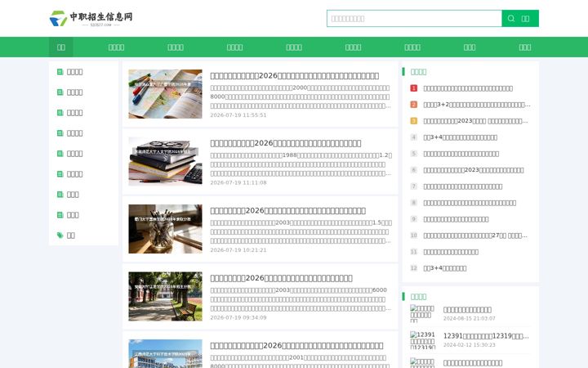Click the seventh list icon in the left sidebar
This screenshot has width=588, height=368.
60,194
